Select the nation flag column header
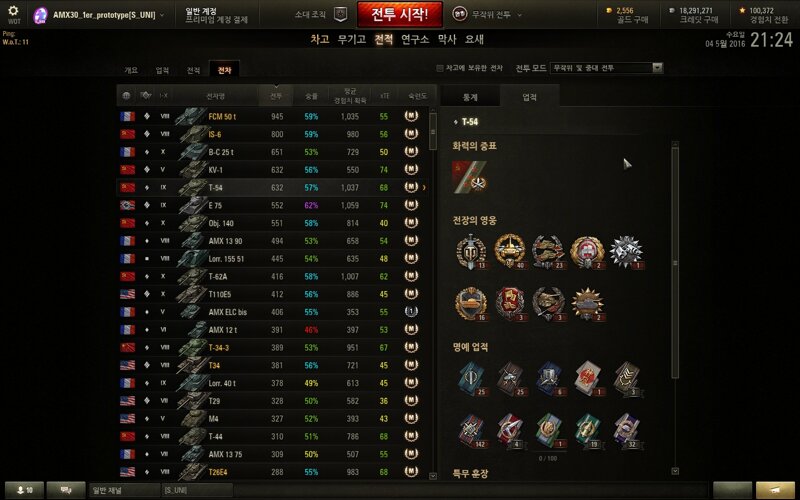The width and height of the screenshot is (800, 500). tap(126, 95)
